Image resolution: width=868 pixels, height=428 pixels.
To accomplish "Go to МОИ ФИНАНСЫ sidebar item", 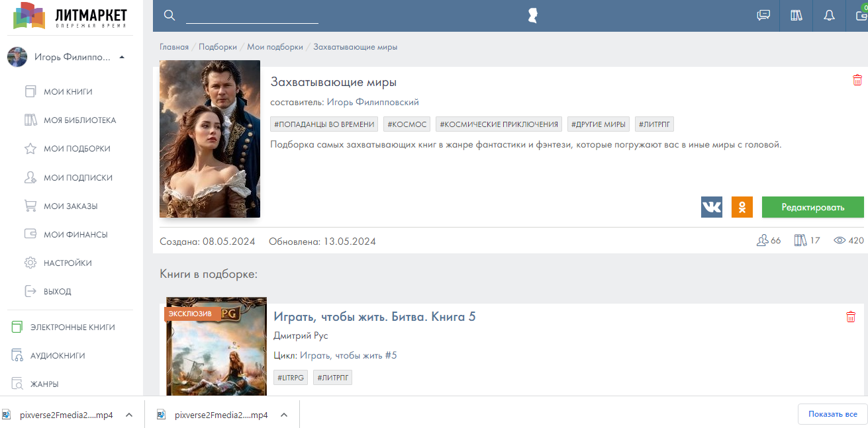I will (x=75, y=234).
